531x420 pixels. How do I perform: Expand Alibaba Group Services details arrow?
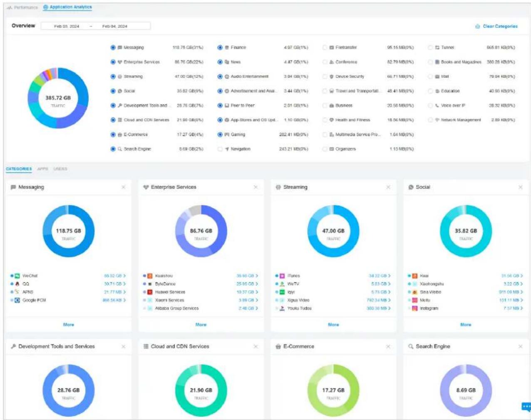257,308
